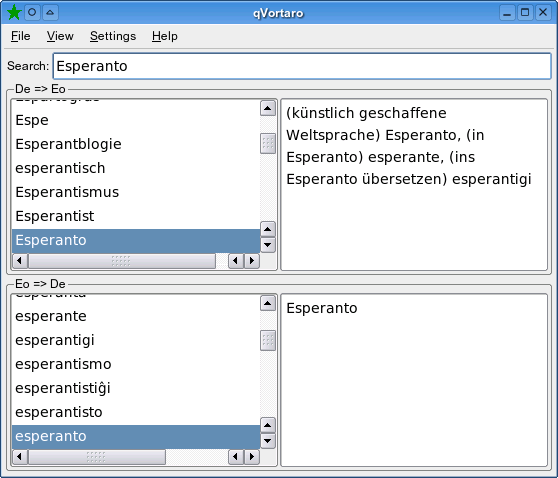Click the Search input field
This screenshot has width=558, height=478.
tap(302, 66)
